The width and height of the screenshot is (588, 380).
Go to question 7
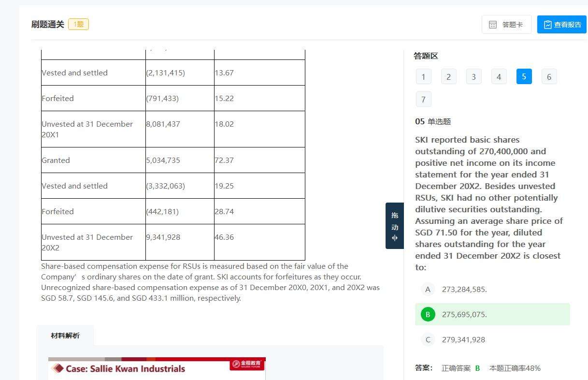point(423,99)
